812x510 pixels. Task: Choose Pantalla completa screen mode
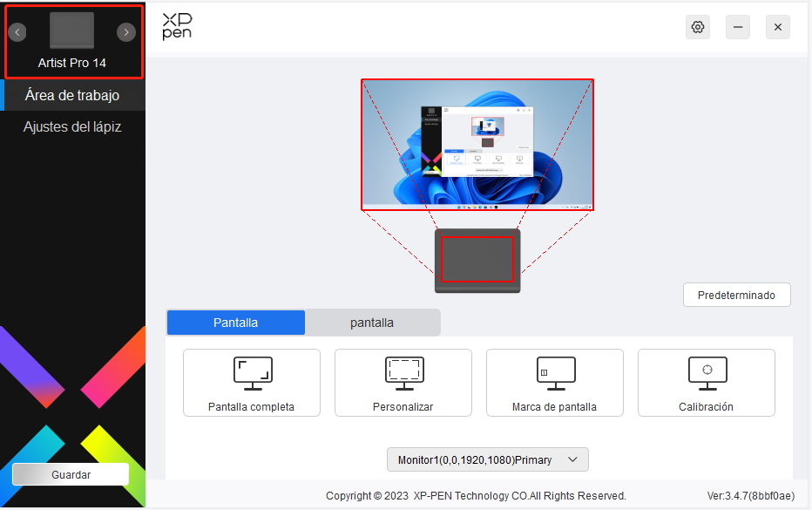point(252,383)
